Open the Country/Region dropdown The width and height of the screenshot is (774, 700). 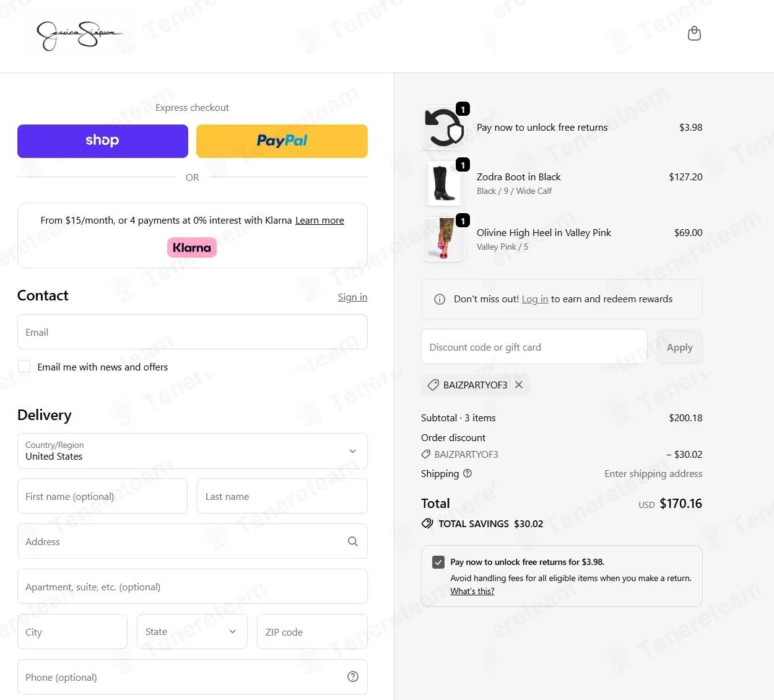pyautogui.click(x=193, y=451)
